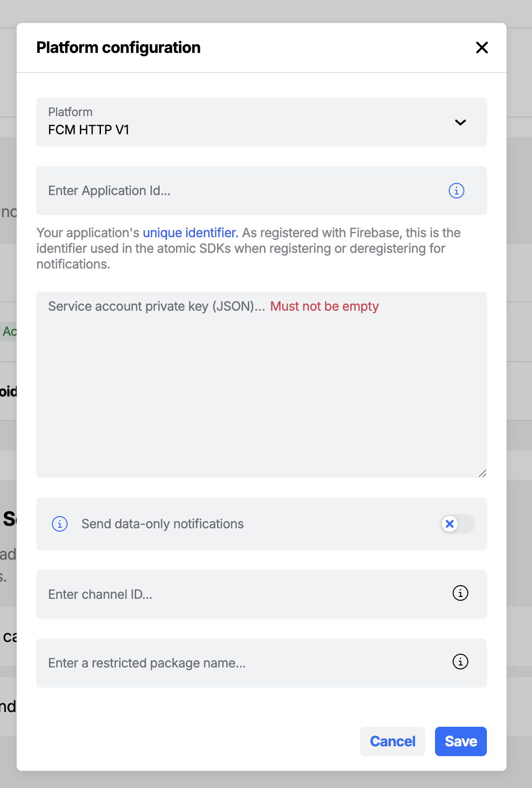Cancel the platform configuration
532x788 pixels.
(x=392, y=741)
